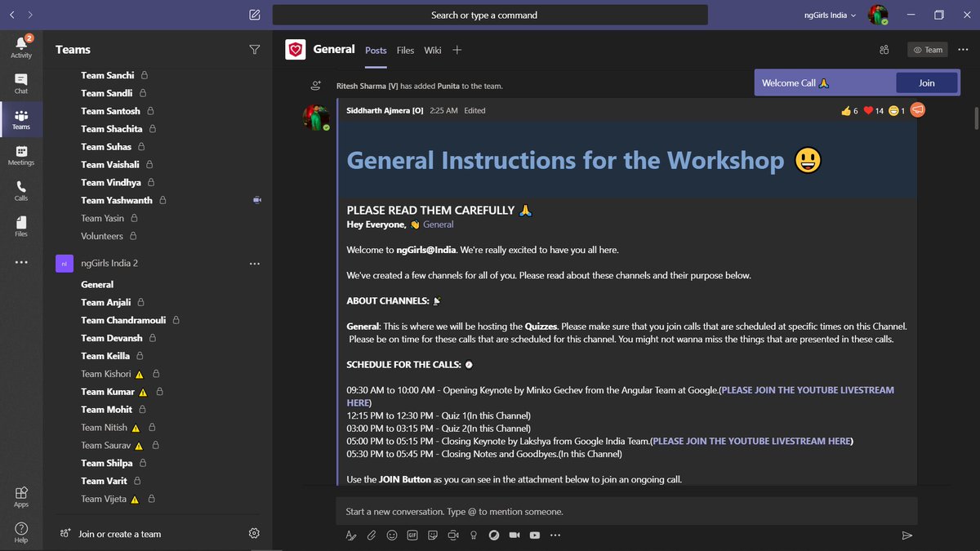The width and height of the screenshot is (980, 551).
Task: Click the ngGirls channel logo icon
Action: tap(295, 50)
